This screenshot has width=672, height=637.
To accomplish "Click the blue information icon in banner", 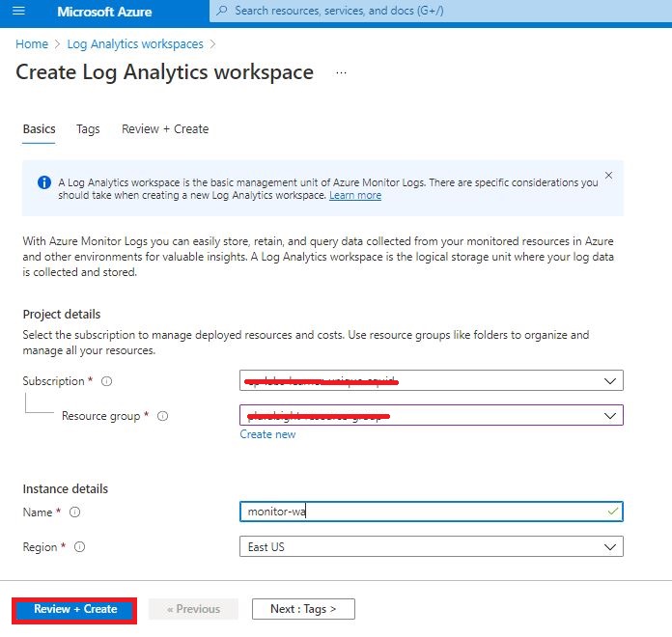I will 43,182.
